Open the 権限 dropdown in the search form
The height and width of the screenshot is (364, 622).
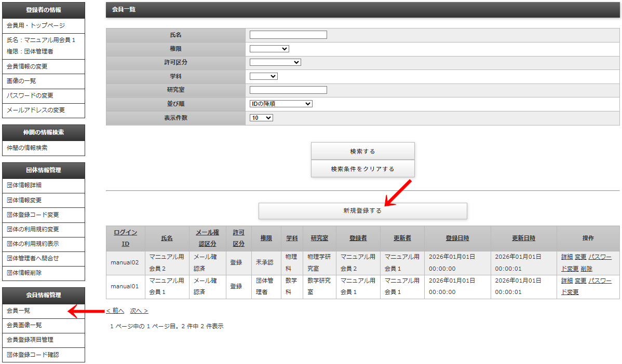click(x=269, y=48)
